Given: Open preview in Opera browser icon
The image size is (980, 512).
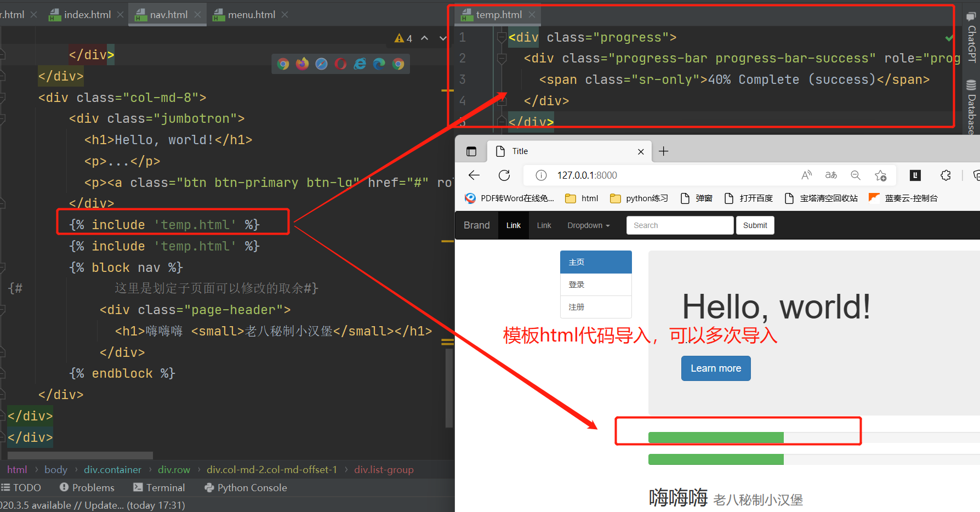Looking at the screenshot, I should [340, 64].
